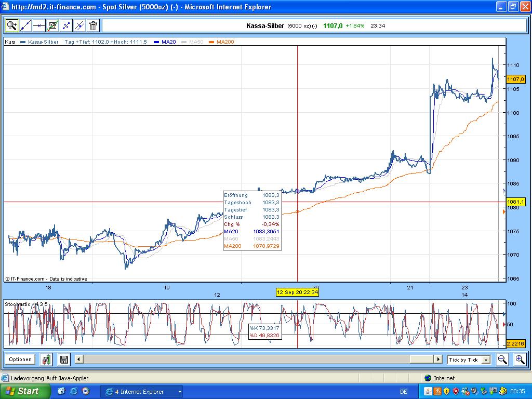Click the chart export icon beside Optionen
Image resolution: width=532 pixels, height=399 pixels.
tap(46, 360)
